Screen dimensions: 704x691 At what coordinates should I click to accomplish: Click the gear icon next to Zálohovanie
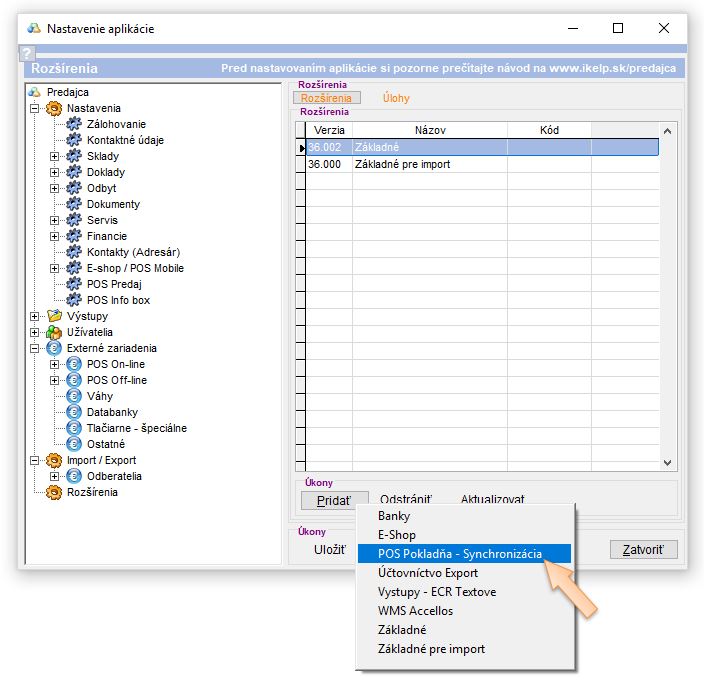pyautogui.click(x=74, y=124)
